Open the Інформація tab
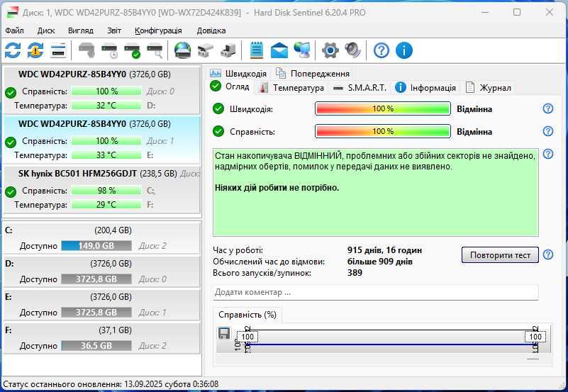 425,88
